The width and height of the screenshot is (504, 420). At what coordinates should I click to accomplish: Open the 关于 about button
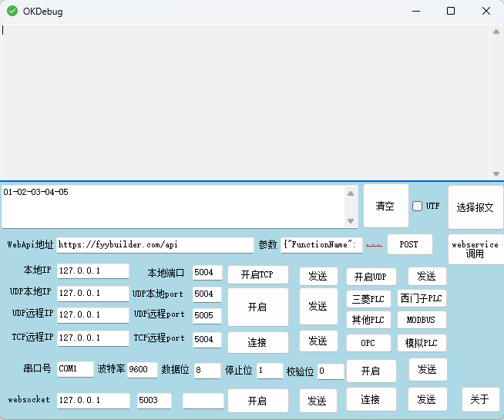(481, 399)
